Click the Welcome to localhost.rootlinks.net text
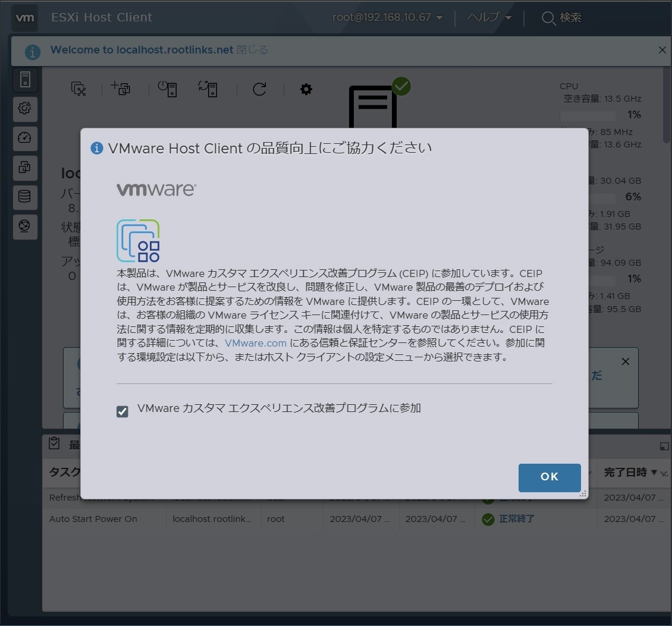 pyautogui.click(x=142, y=50)
